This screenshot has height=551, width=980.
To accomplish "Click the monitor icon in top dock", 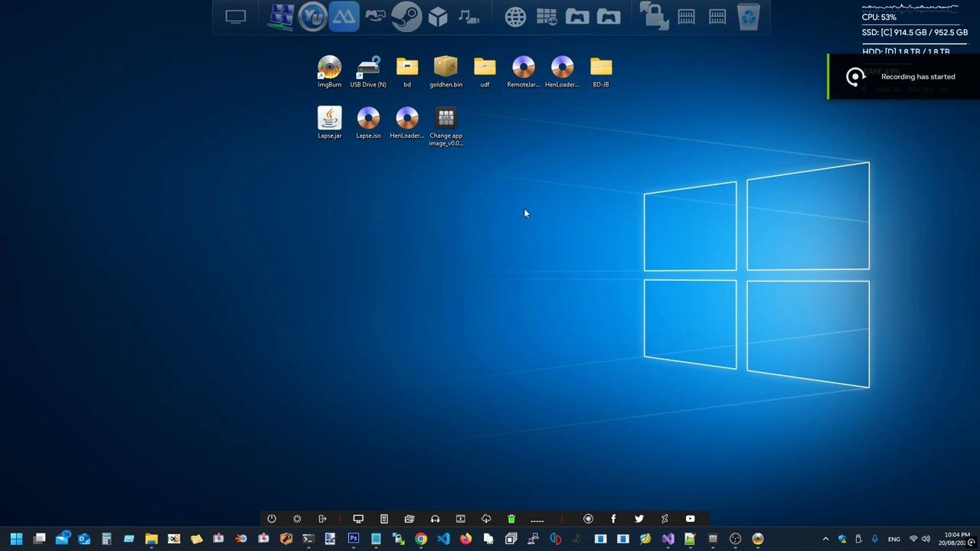I will (236, 16).
